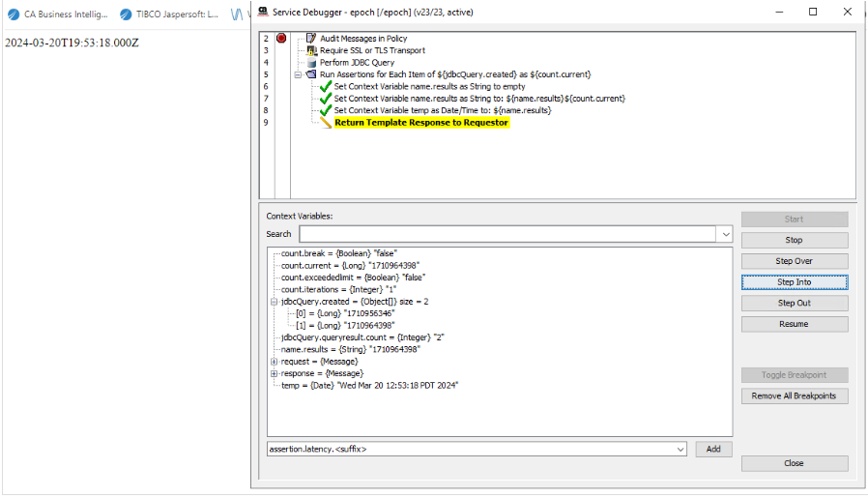Collapse the Run Assertions for Each Item node
The width and height of the screenshot is (868, 498).
pos(299,74)
